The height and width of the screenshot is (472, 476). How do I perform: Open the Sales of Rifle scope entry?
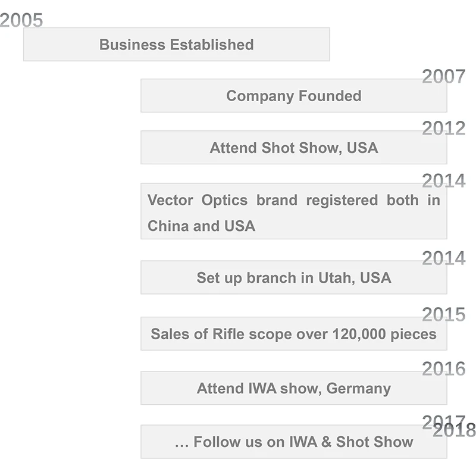tap(293, 334)
